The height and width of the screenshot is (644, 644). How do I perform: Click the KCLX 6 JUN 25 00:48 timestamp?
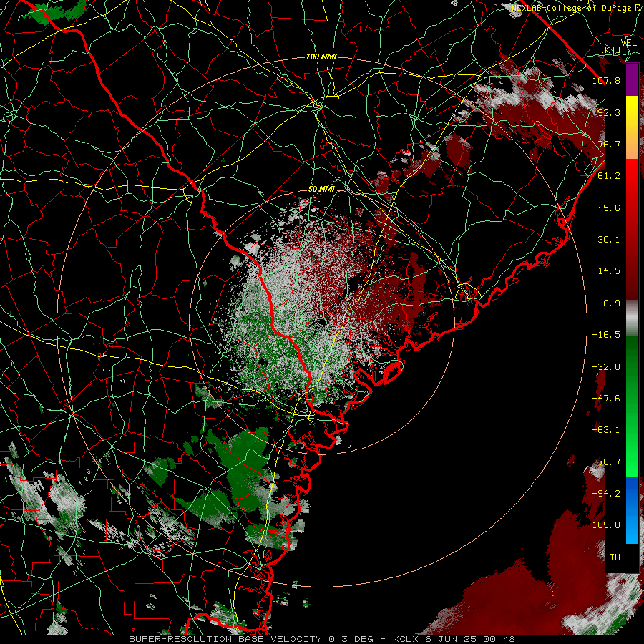pos(454,639)
